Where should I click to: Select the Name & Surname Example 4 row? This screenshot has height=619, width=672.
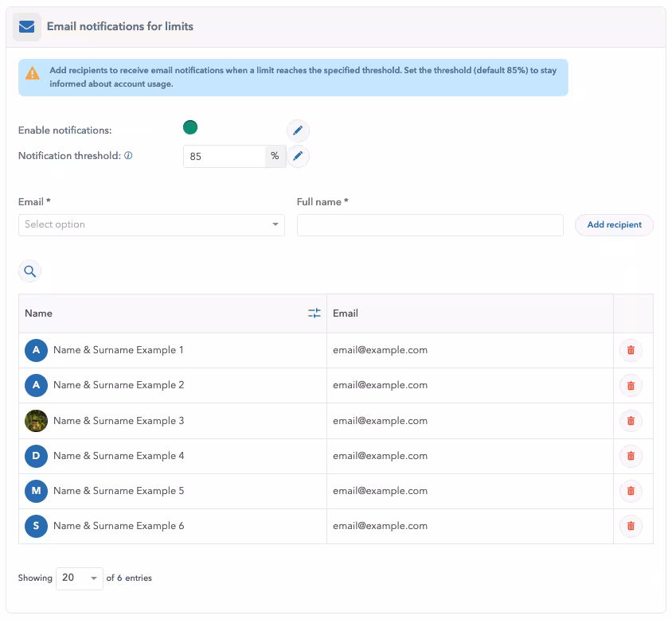point(119,456)
